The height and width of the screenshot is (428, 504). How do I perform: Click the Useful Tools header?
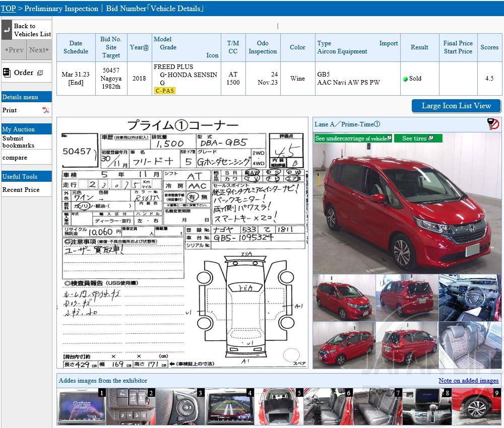pos(19,176)
